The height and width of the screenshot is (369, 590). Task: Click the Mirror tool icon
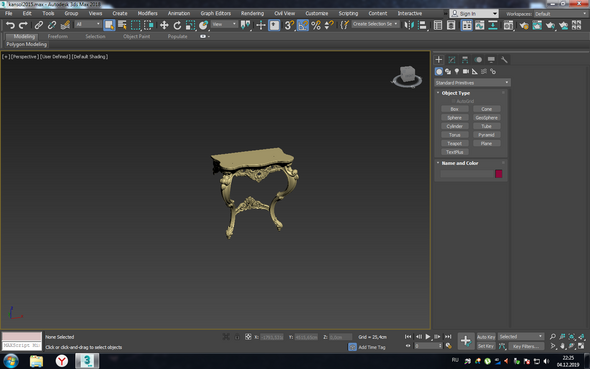pyautogui.click(x=409, y=25)
